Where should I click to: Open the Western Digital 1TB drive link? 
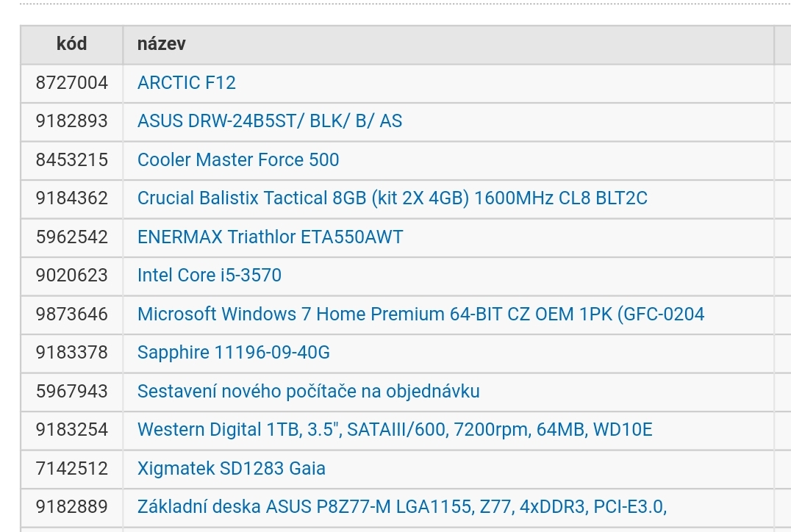pyautogui.click(x=394, y=430)
